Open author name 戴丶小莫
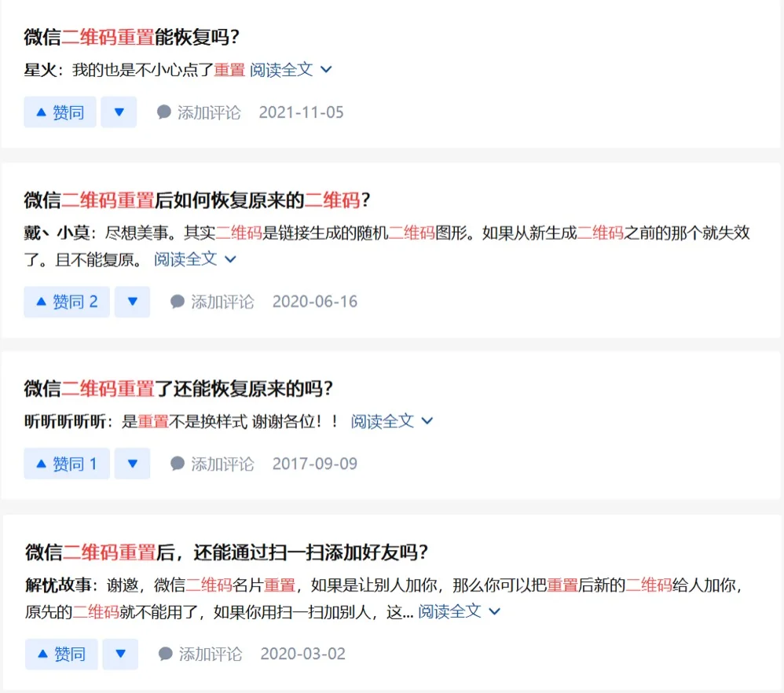The image size is (784, 693). point(57,233)
